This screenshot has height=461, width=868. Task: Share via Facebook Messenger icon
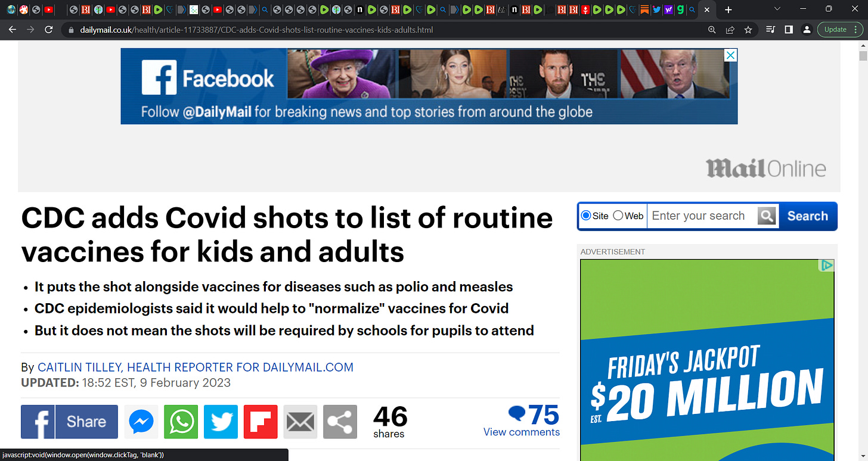point(141,422)
